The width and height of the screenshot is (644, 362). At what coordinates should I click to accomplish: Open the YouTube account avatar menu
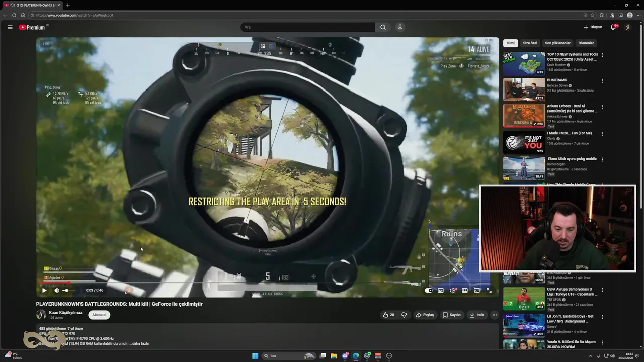[627, 27]
